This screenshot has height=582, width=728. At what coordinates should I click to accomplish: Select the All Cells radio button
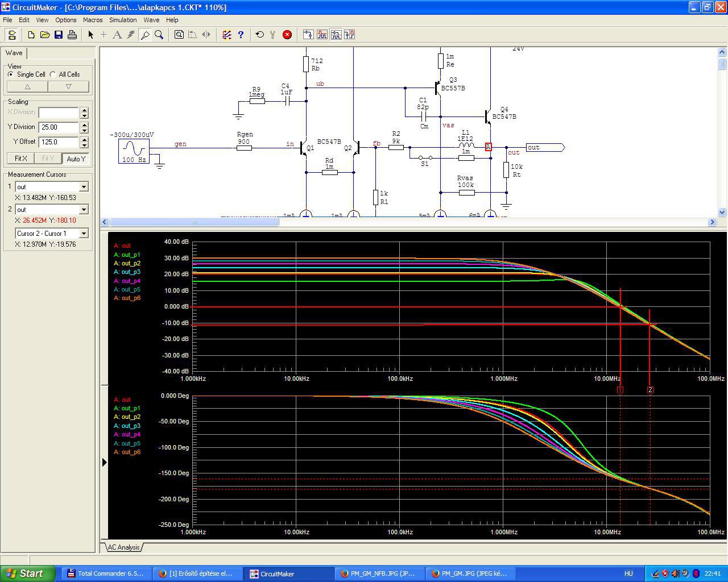(x=53, y=74)
